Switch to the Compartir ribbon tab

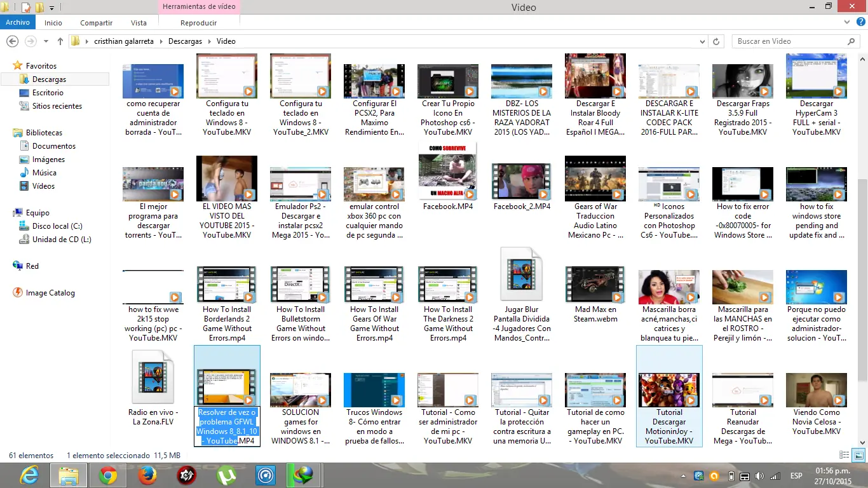click(x=97, y=23)
